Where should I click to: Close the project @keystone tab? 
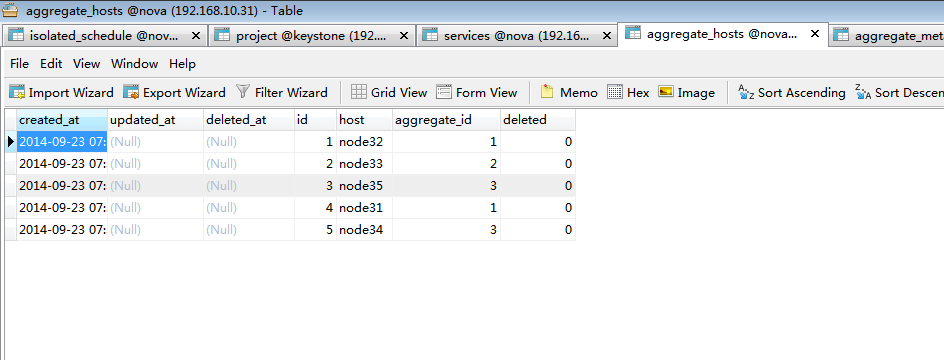pyautogui.click(x=403, y=36)
